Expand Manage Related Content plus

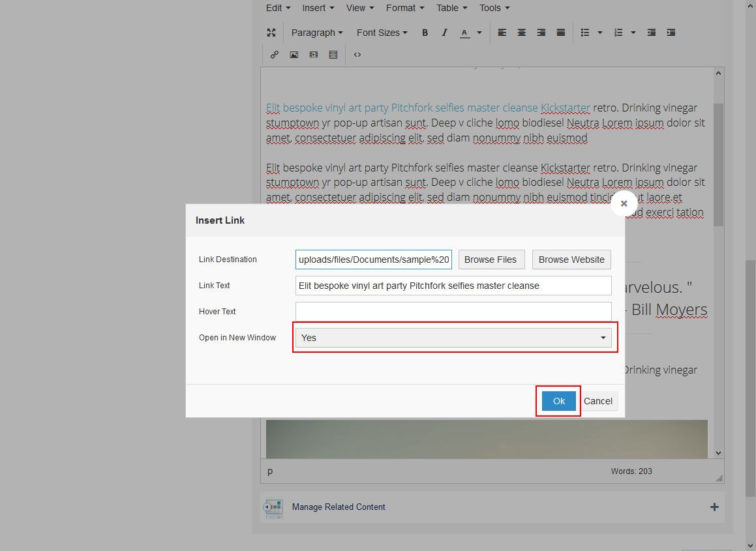point(714,507)
